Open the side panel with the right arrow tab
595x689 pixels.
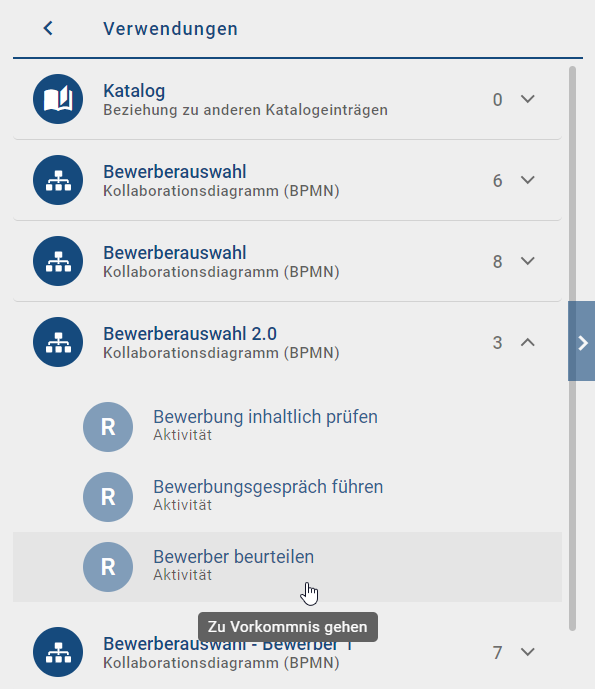(x=582, y=341)
